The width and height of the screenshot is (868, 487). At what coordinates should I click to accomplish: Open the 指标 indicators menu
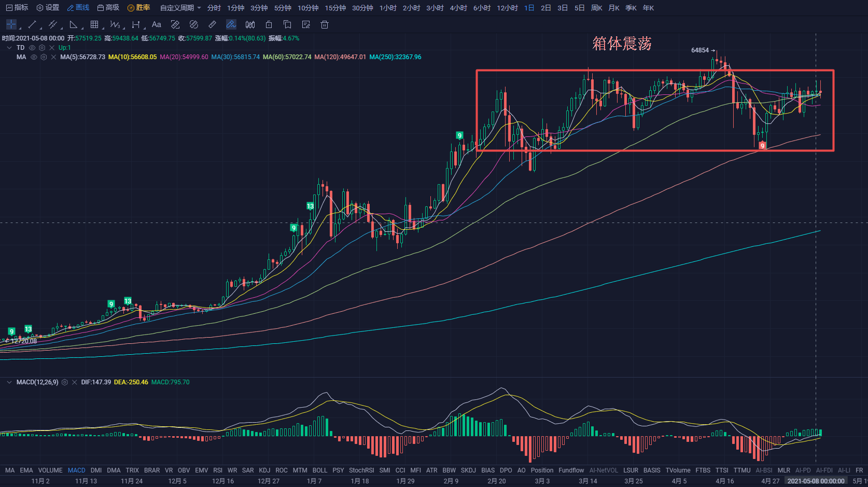(x=17, y=8)
